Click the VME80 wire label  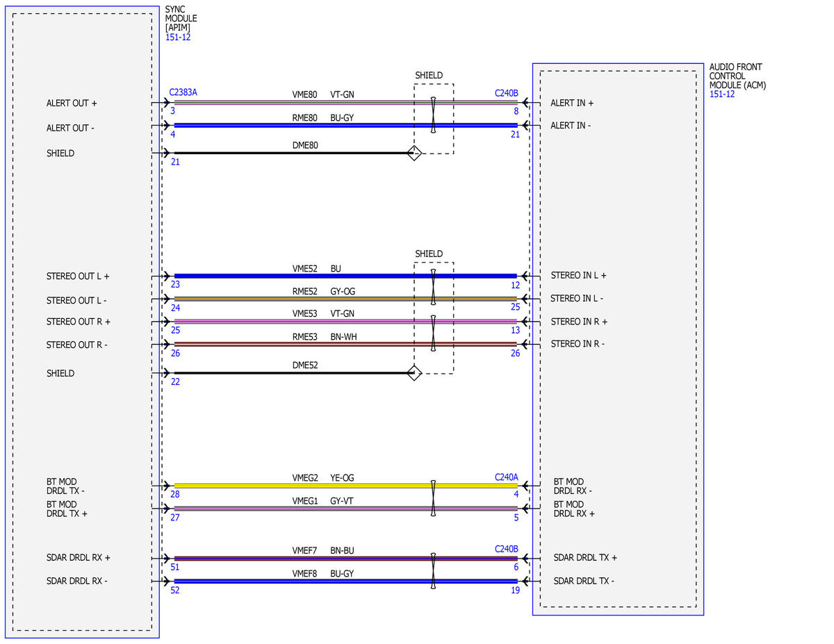click(x=304, y=94)
